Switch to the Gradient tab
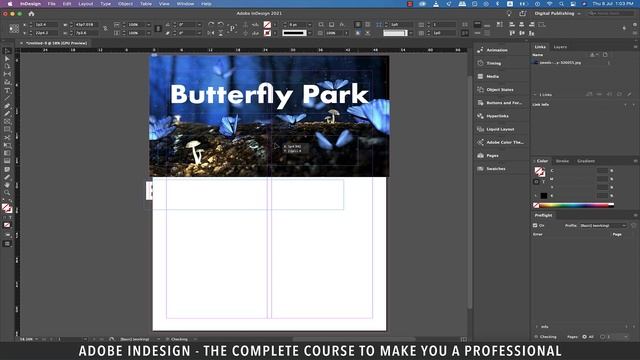 pos(586,161)
